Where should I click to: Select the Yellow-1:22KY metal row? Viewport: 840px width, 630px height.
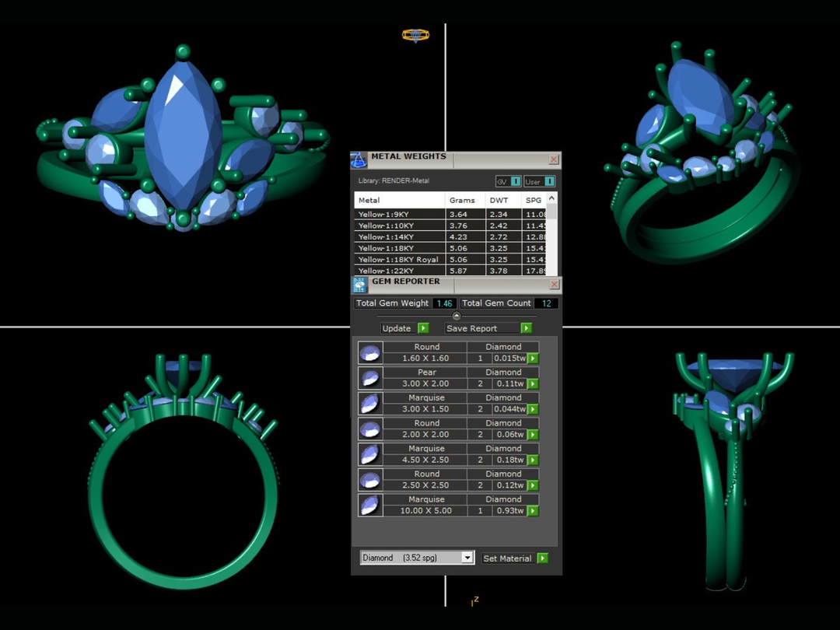tap(450, 271)
